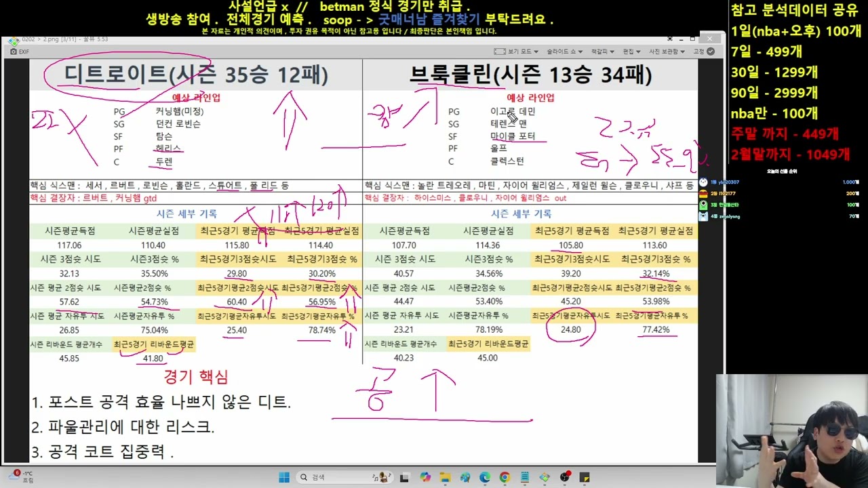
Task: Open Sticky Notes yellow taskbar icon
Action: coord(585,477)
